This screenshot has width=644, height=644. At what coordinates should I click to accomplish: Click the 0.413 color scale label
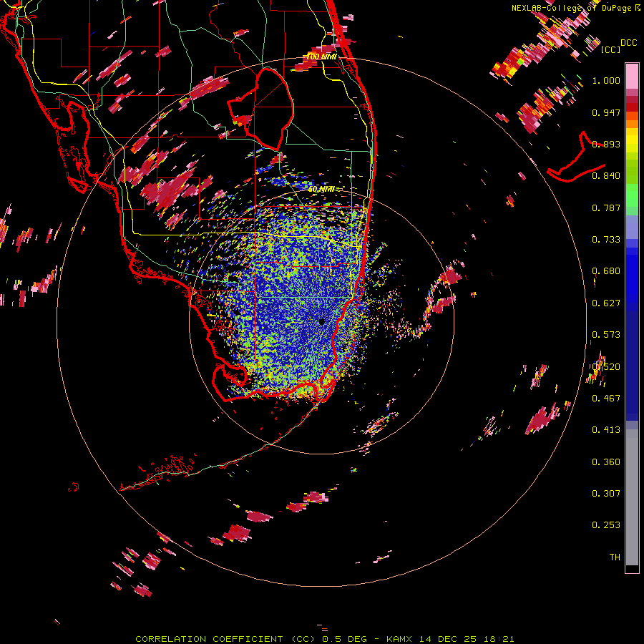(x=606, y=430)
